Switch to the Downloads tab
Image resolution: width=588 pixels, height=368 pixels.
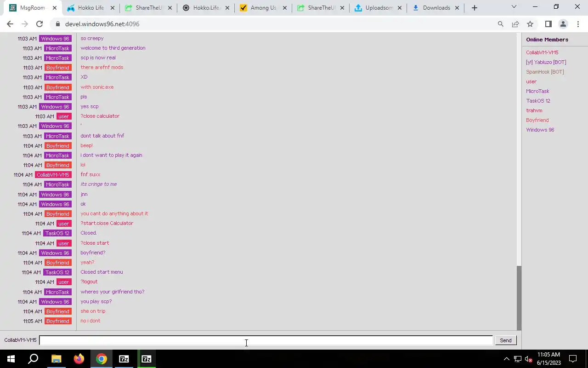[x=436, y=8]
